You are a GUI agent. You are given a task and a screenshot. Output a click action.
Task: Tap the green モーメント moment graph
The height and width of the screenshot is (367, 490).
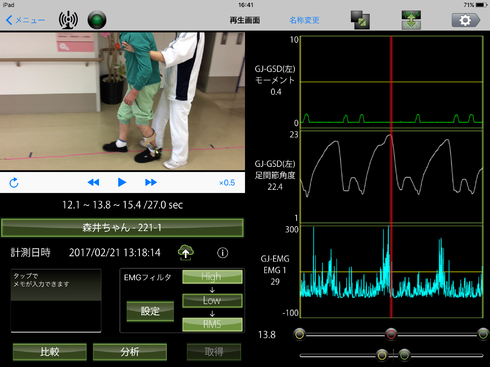point(392,82)
